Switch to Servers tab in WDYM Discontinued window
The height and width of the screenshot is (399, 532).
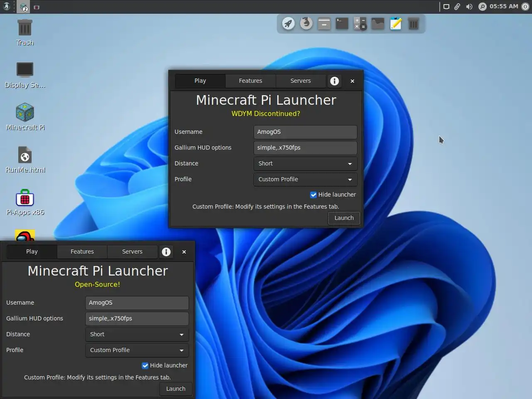pos(300,81)
